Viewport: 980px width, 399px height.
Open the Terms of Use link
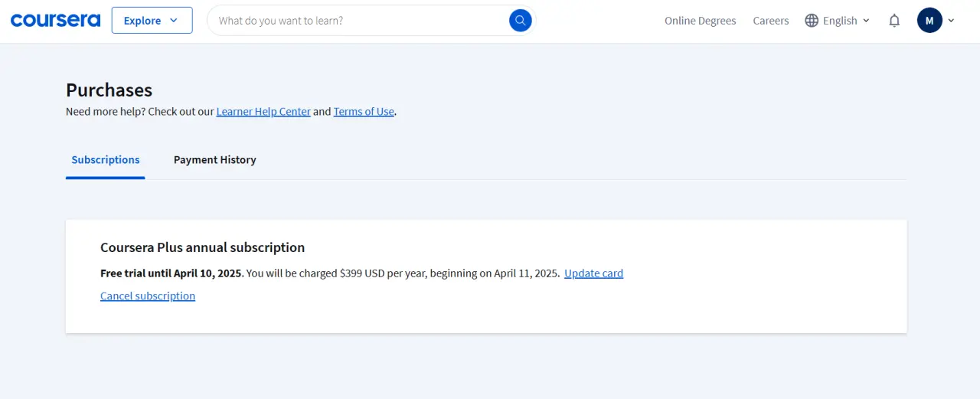[x=364, y=112]
